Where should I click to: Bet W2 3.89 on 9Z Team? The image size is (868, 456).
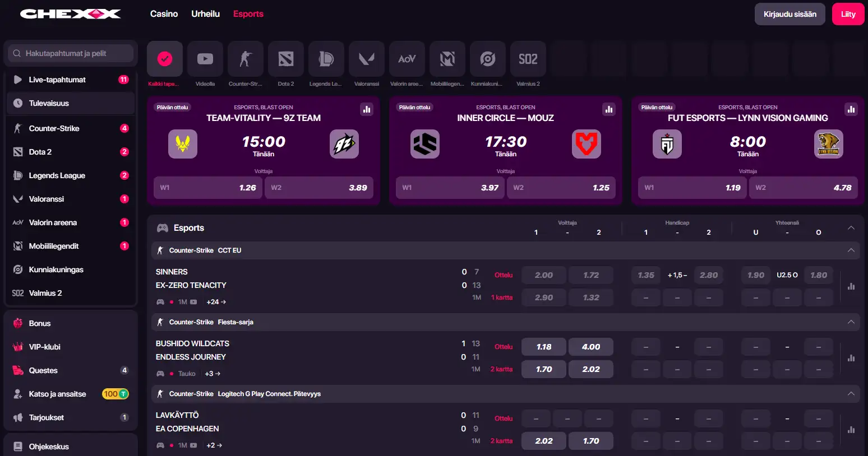[x=319, y=188]
